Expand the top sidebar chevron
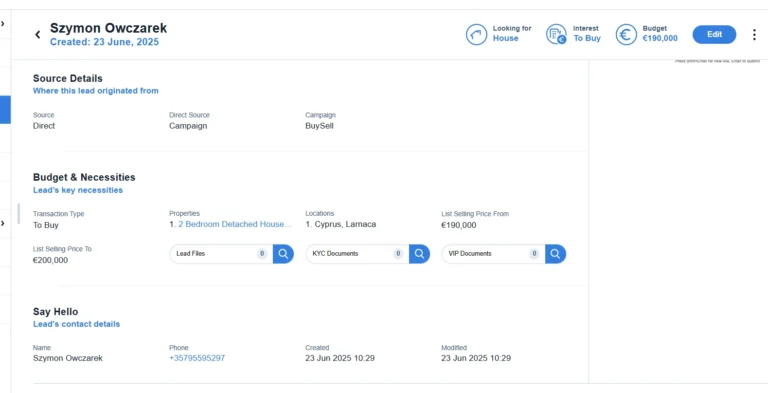768x393 pixels. point(2,23)
